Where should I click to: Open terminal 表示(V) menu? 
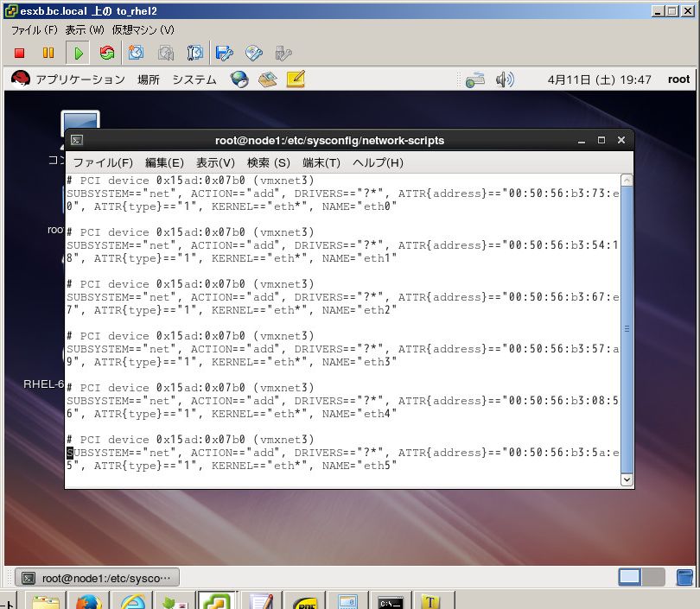[215, 163]
